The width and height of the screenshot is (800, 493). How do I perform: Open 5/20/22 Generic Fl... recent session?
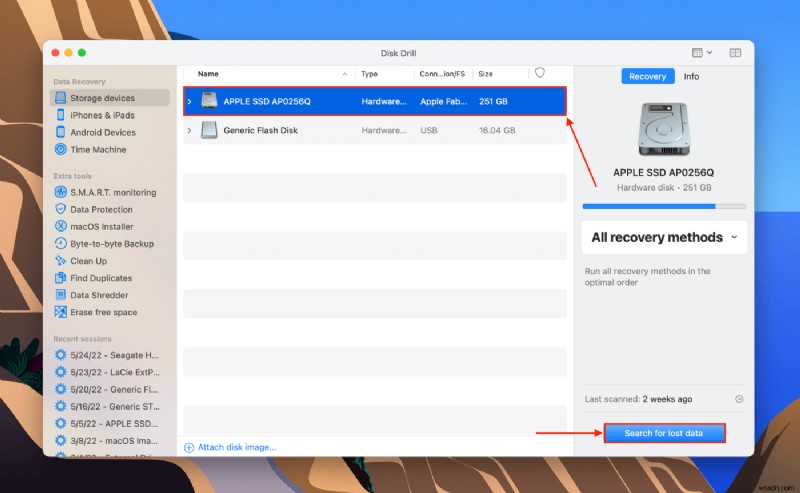[x=114, y=389]
